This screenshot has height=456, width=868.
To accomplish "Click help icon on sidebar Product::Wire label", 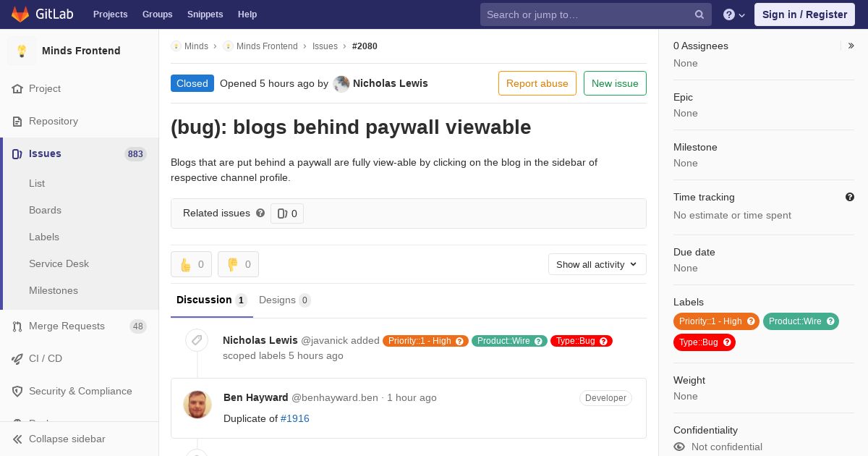I will point(830,321).
